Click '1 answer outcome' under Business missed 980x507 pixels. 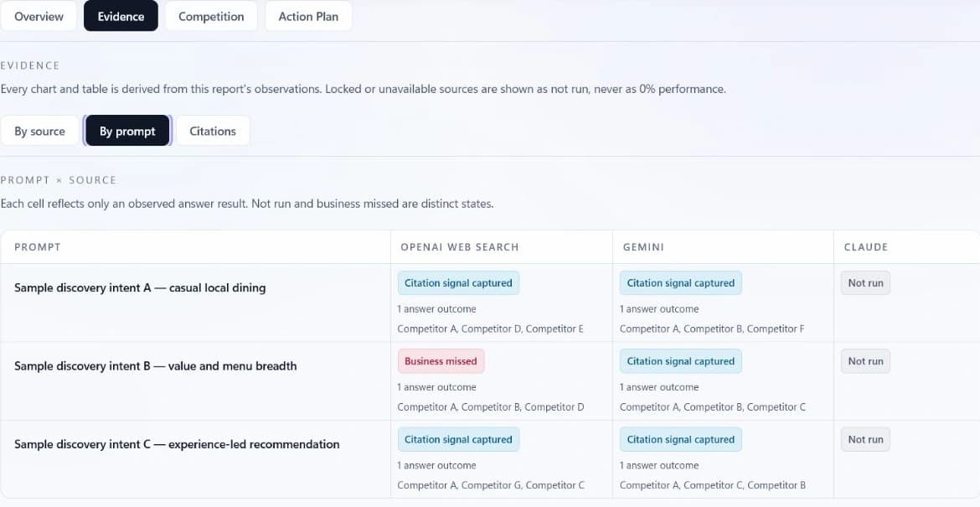[x=437, y=387]
